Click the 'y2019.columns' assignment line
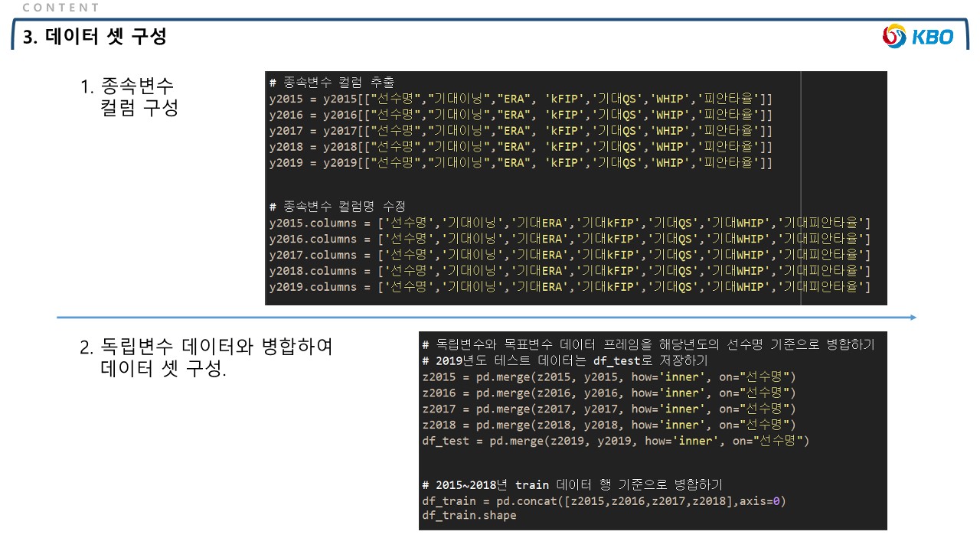Screen dimensions: 980x551 (570, 287)
